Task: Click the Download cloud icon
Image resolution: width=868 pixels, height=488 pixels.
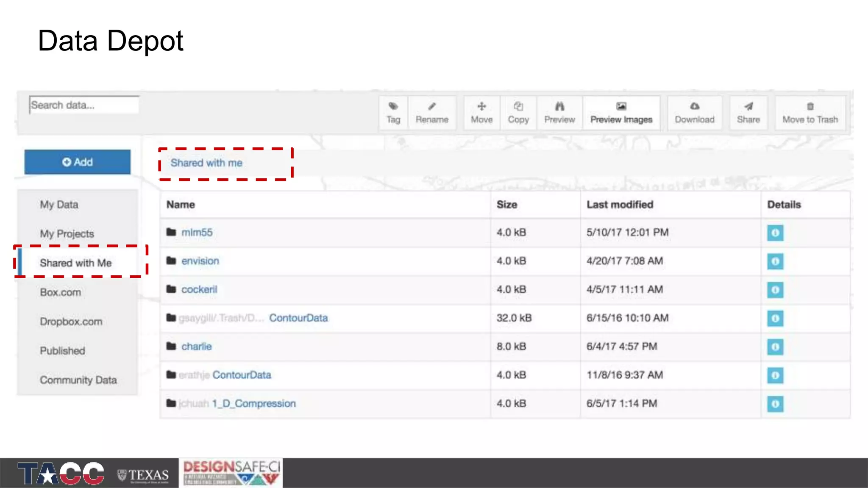Action: [694, 107]
